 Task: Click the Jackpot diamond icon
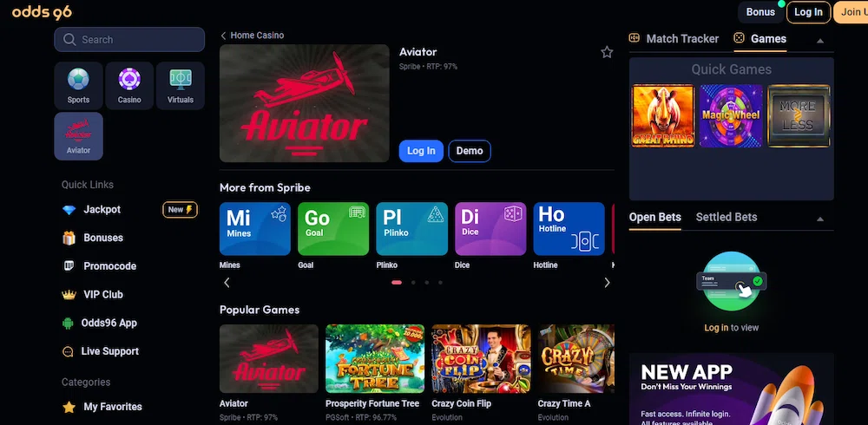tap(69, 210)
